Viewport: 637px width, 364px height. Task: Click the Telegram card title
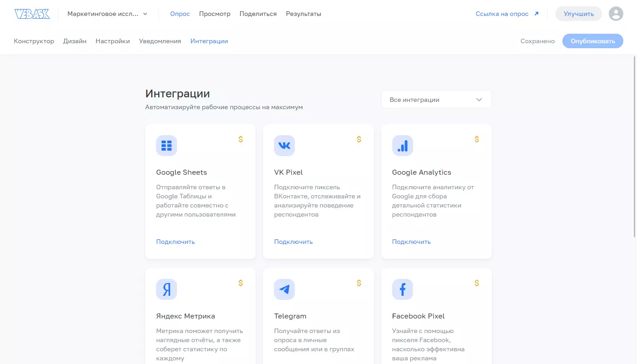click(290, 316)
